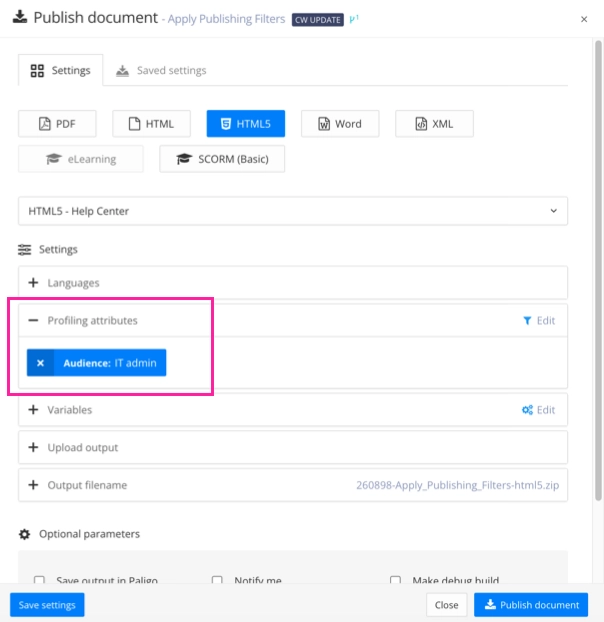Select PDF output format
Viewport: 604px width, 622px height.
(x=57, y=124)
